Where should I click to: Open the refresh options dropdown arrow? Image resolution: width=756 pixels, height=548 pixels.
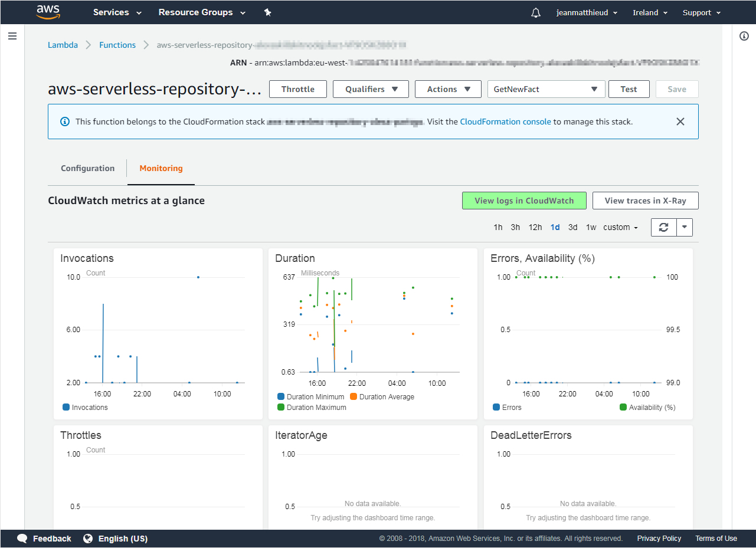click(x=684, y=227)
